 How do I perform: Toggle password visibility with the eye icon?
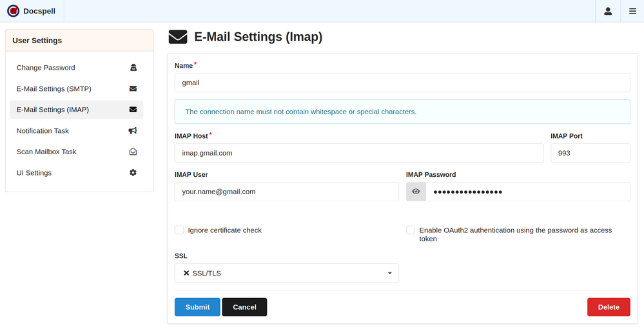416,192
